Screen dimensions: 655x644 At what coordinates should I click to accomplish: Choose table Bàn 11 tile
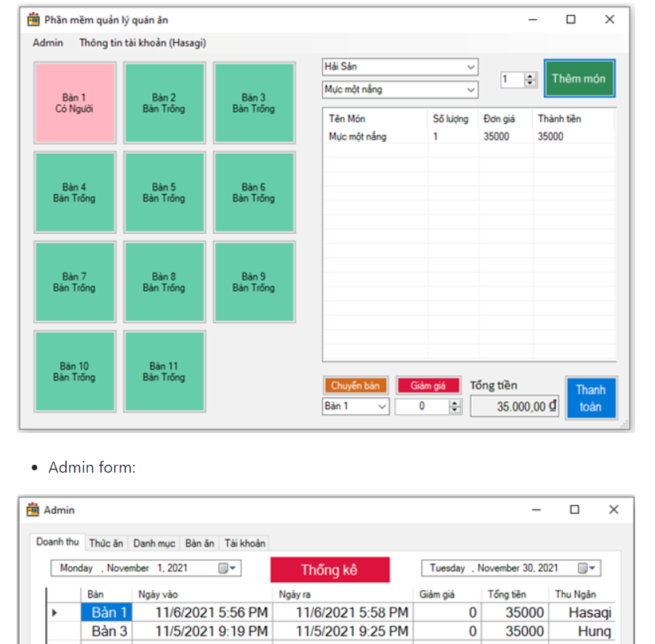(164, 372)
